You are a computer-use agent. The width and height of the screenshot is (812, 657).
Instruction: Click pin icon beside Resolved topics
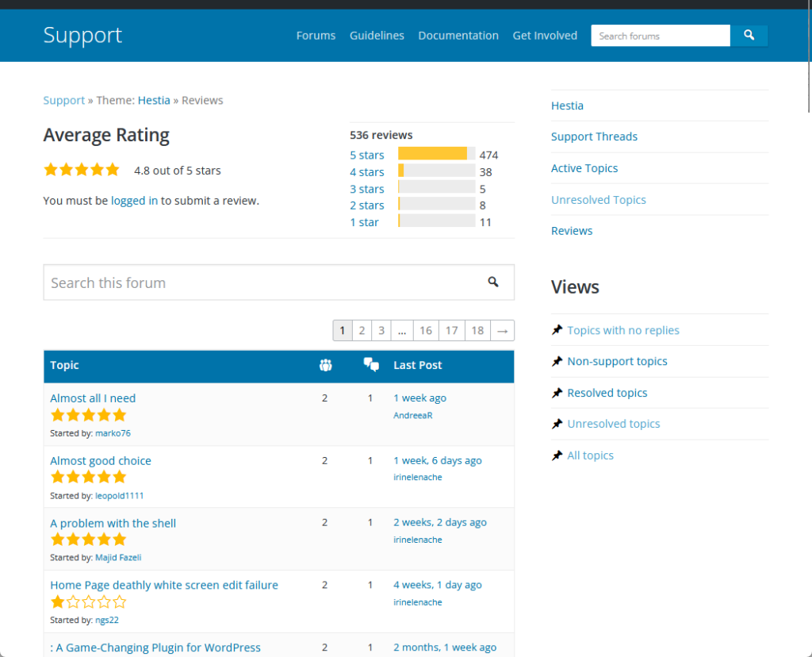click(557, 393)
